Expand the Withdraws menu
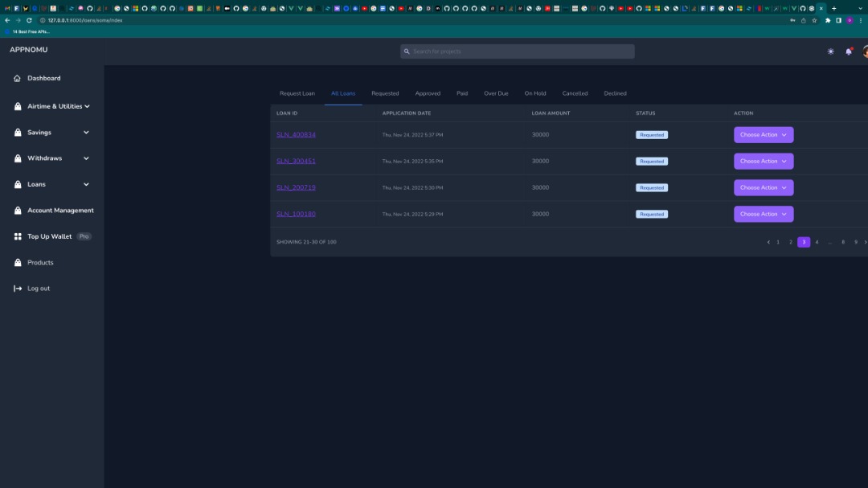Screen dimensions: 868x488 (86, 158)
